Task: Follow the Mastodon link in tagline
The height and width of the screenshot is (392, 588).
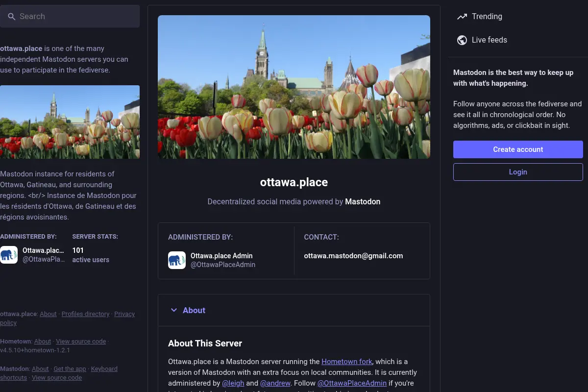Action: point(363,201)
